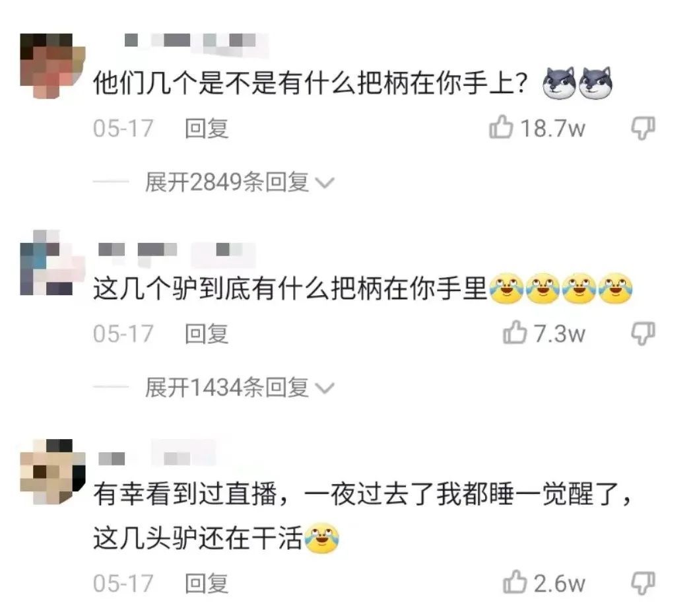Click chevron next to 展开2849条回复

coord(325,183)
